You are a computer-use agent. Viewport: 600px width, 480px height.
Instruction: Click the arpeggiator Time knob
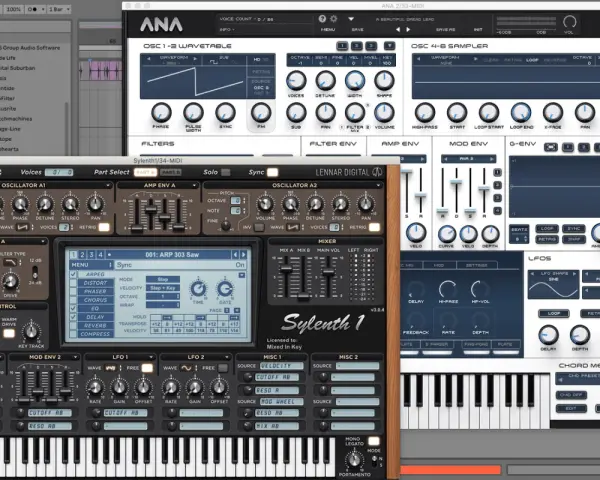coord(198,289)
